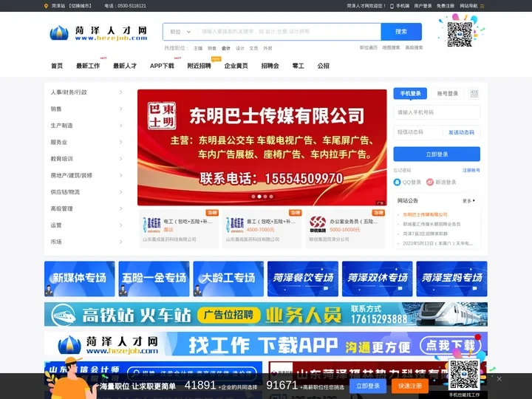Focus the 请输入手机号码 input field
This screenshot has width=532, height=399.
[x=437, y=112]
